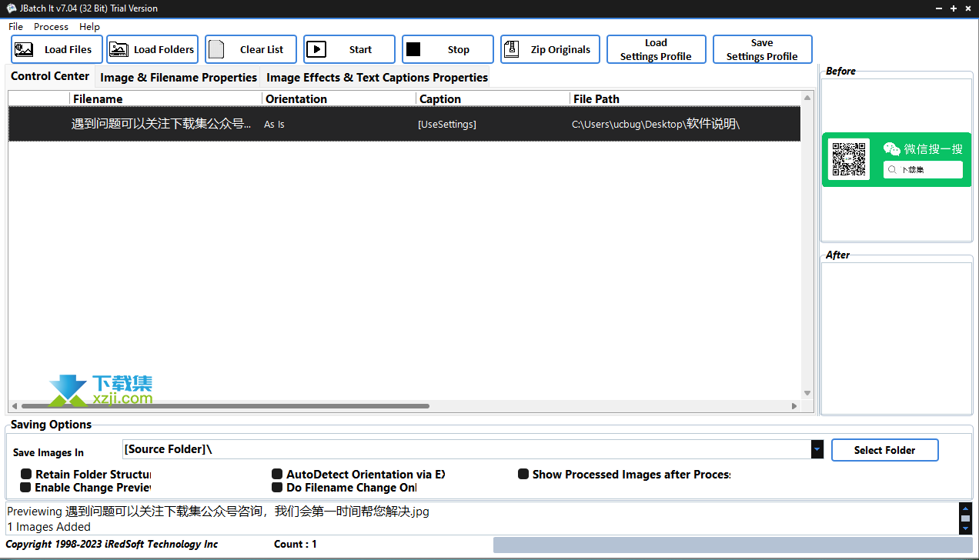Click the Load Folders icon
Image resolution: width=979 pixels, height=560 pixels.
119,49
